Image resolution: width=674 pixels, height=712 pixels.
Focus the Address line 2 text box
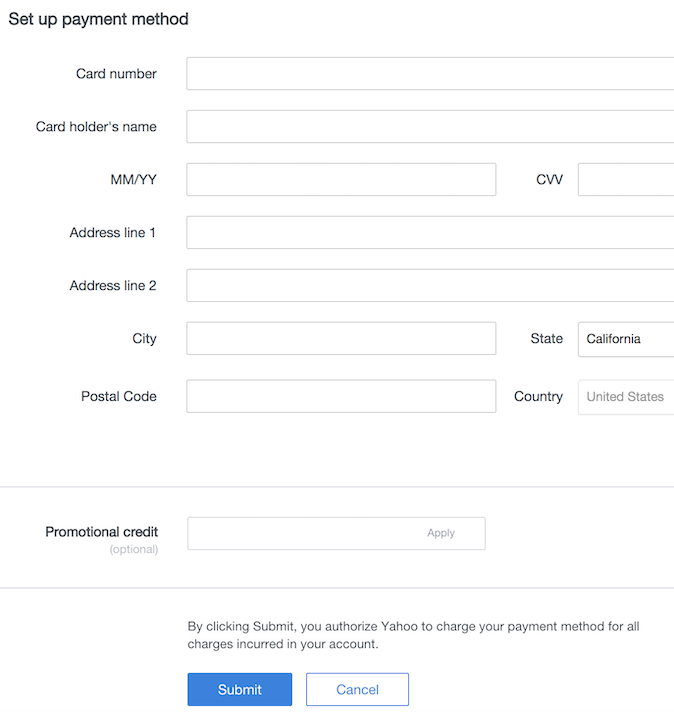tap(430, 286)
